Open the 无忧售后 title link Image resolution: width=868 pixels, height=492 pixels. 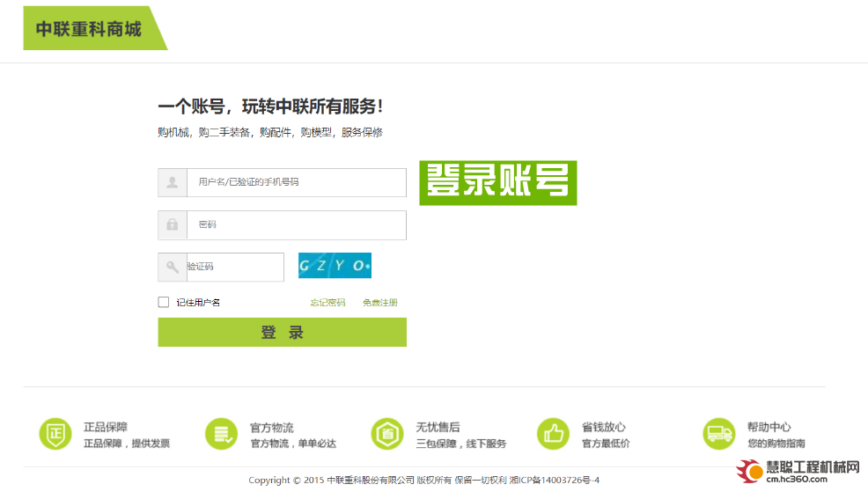(x=438, y=427)
